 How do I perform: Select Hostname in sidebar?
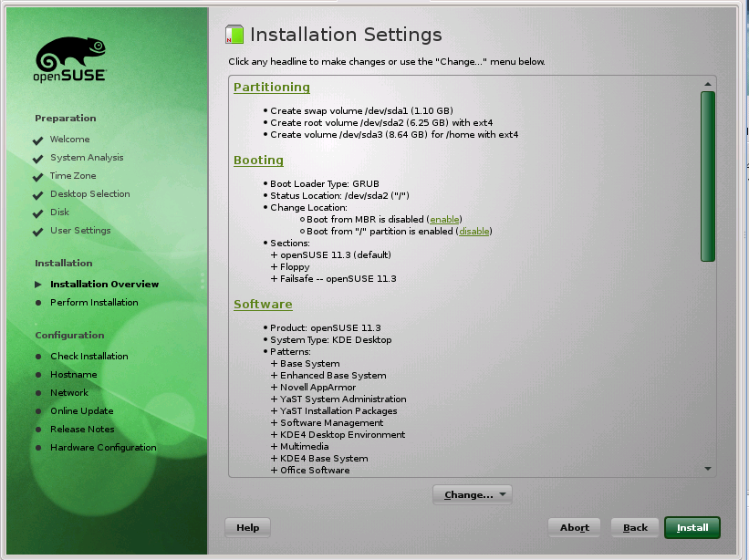(74, 374)
